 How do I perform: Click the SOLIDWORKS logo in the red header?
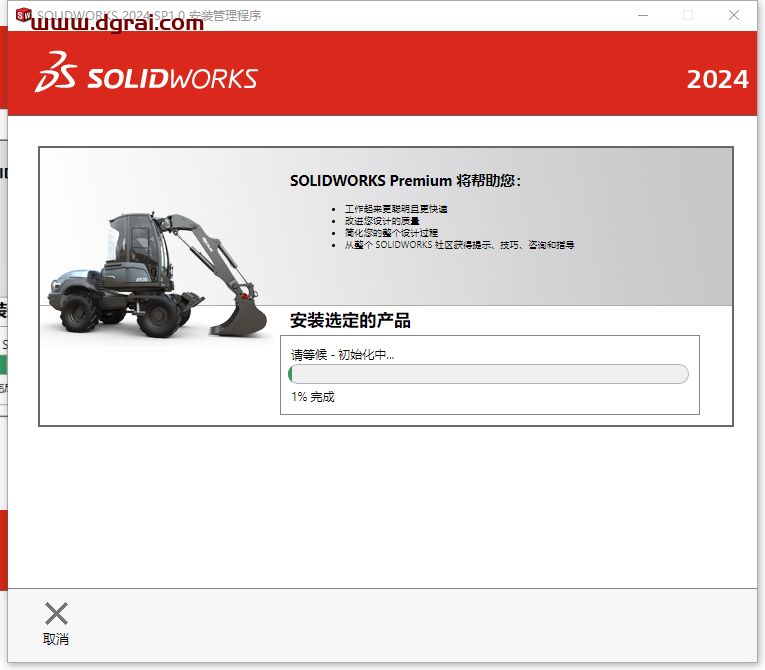[146, 72]
